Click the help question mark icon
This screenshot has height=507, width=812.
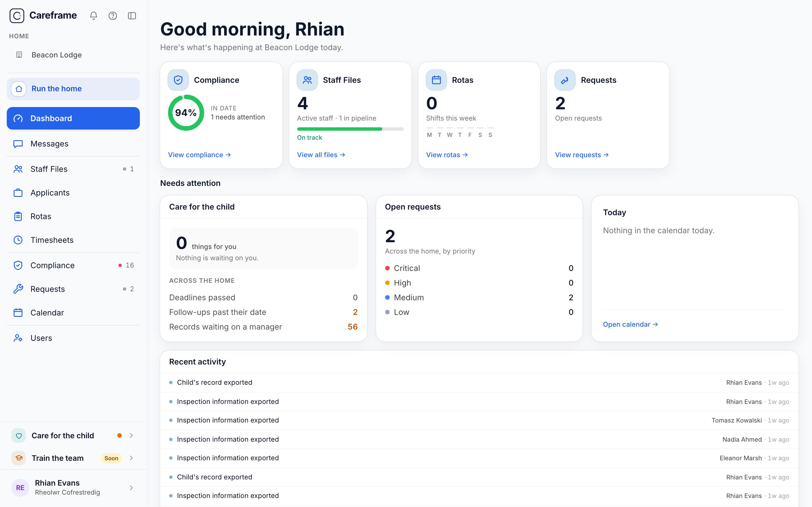113,16
